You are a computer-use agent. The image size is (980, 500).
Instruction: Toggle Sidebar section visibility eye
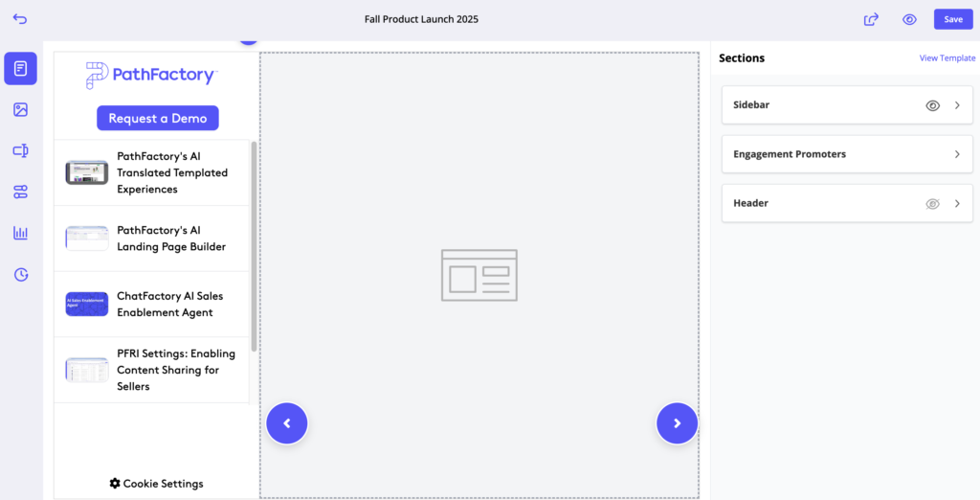[x=933, y=105]
